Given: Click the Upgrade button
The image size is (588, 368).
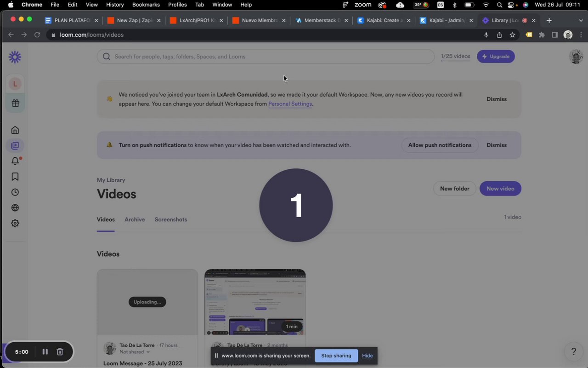Looking at the screenshot, I should 496,57.
